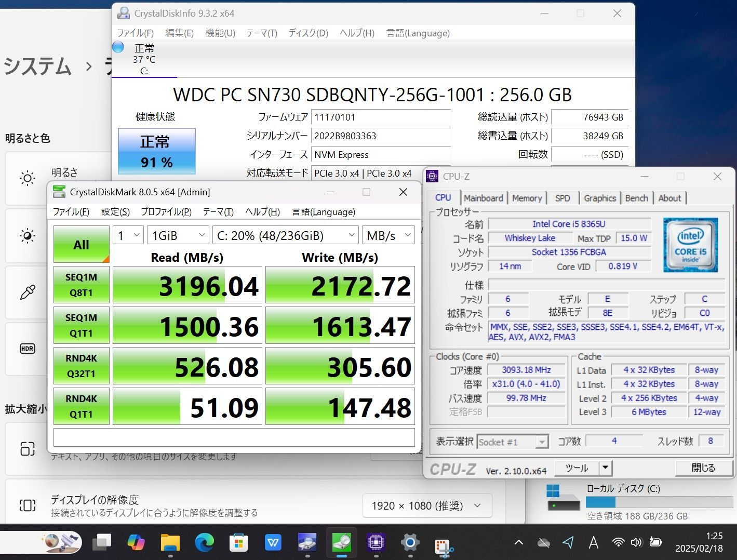Click the 閉じる button in CPU-Z
Screen dimensions: 737x560
click(x=703, y=468)
